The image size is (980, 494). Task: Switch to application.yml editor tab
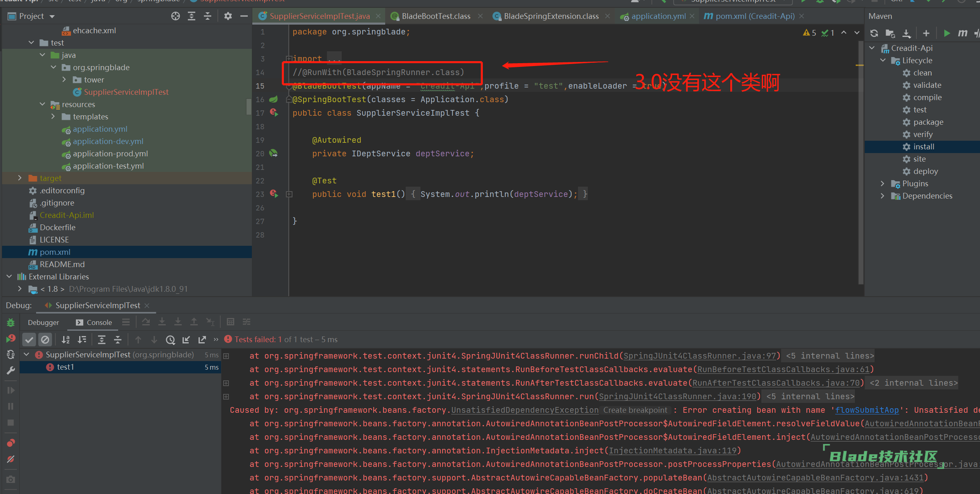[658, 16]
